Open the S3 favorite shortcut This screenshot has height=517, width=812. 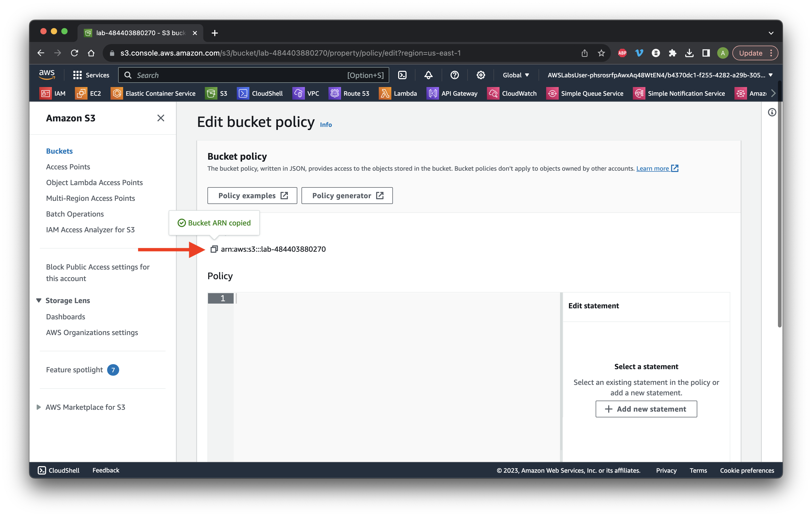point(216,94)
